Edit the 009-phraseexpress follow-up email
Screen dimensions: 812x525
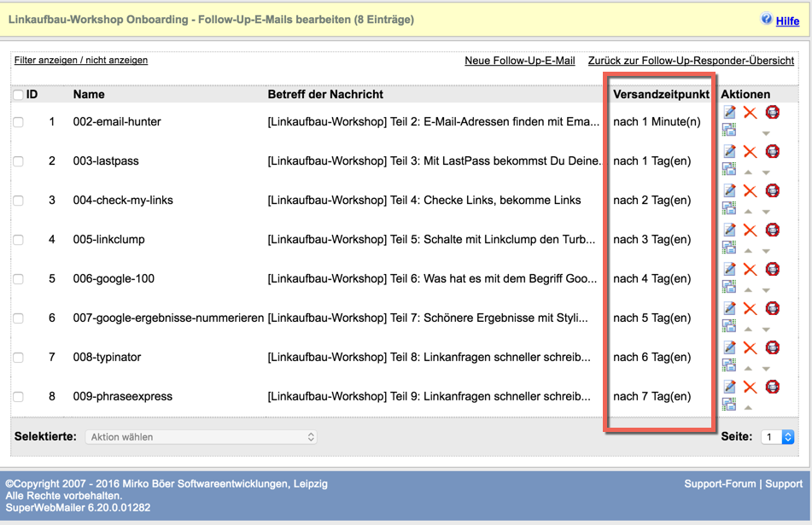(x=730, y=387)
